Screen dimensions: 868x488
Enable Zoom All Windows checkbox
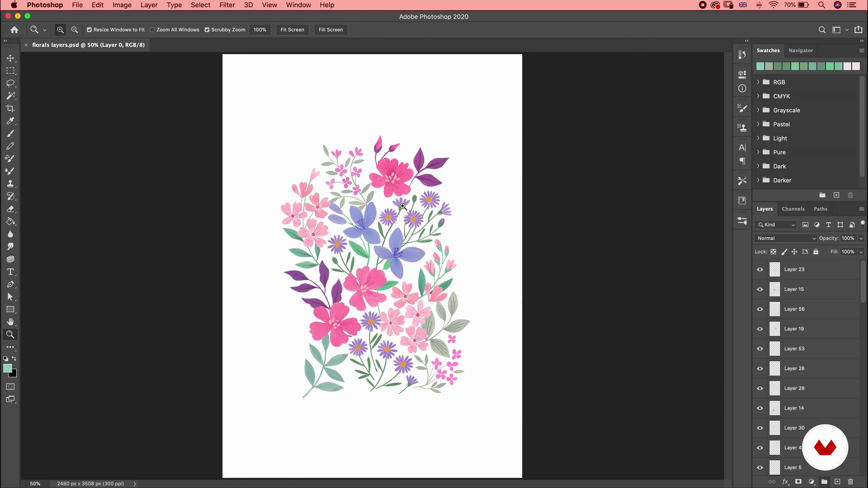click(x=152, y=30)
